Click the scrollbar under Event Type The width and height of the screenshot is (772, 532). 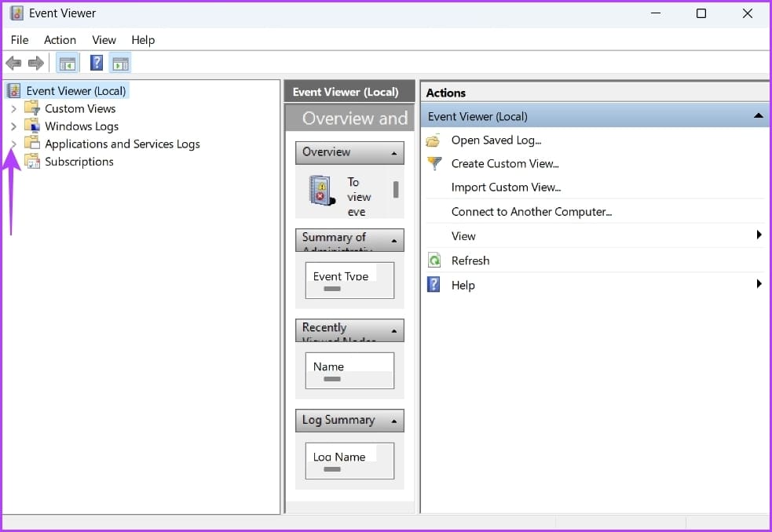[332, 289]
